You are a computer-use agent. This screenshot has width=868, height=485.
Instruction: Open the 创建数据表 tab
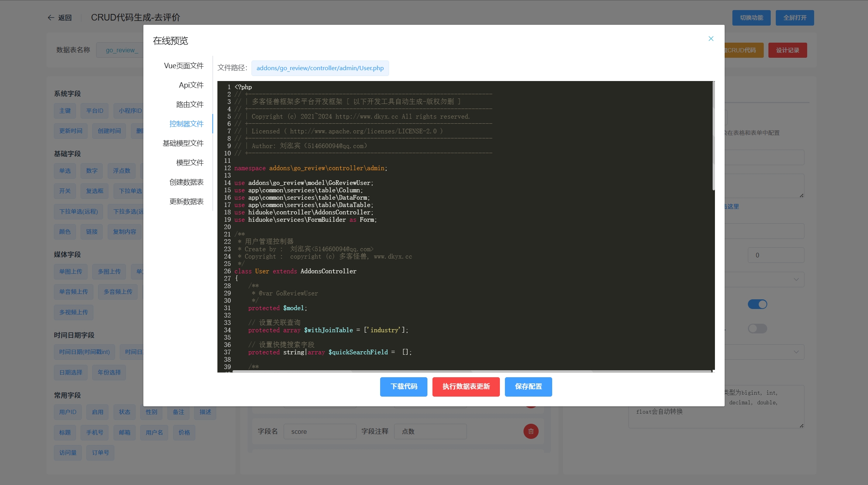pyautogui.click(x=186, y=182)
